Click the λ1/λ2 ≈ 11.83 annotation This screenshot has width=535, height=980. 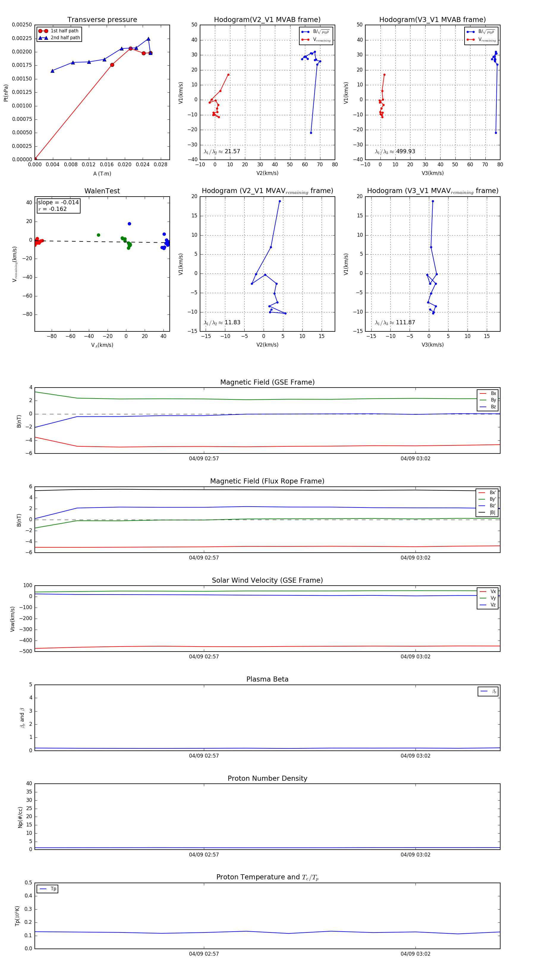click(222, 323)
